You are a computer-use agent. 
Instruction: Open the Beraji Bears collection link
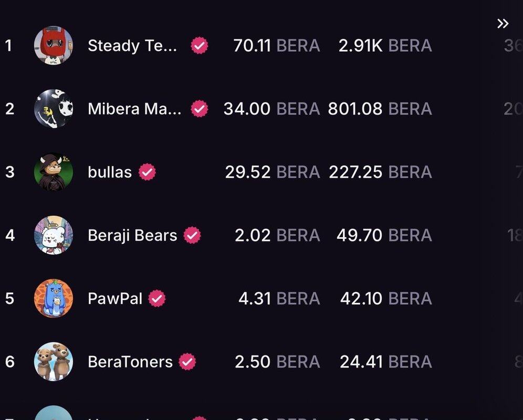pyautogui.click(x=132, y=235)
